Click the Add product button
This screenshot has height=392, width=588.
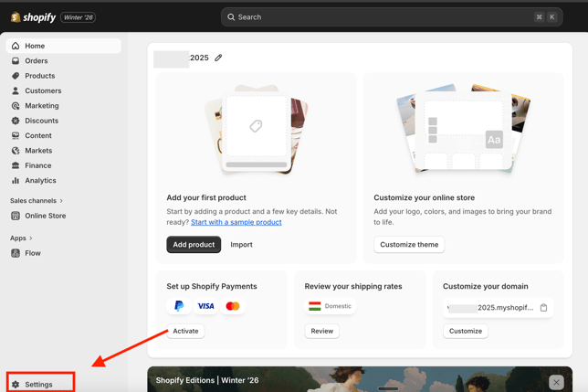click(194, 245)
